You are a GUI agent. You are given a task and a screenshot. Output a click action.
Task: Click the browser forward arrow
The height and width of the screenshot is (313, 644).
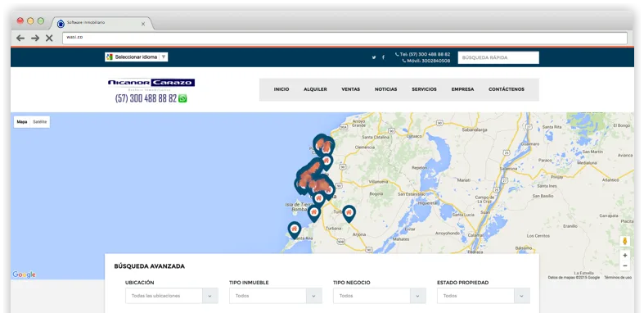35,38
